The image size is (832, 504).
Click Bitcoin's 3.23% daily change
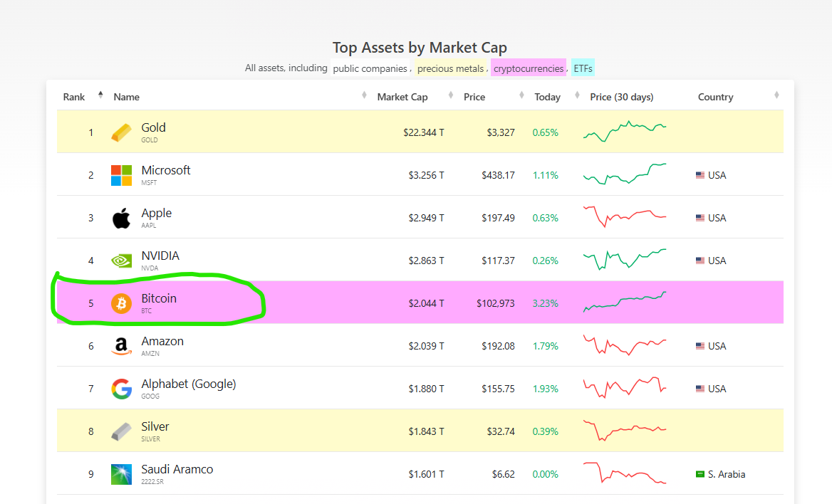point(546,303)
